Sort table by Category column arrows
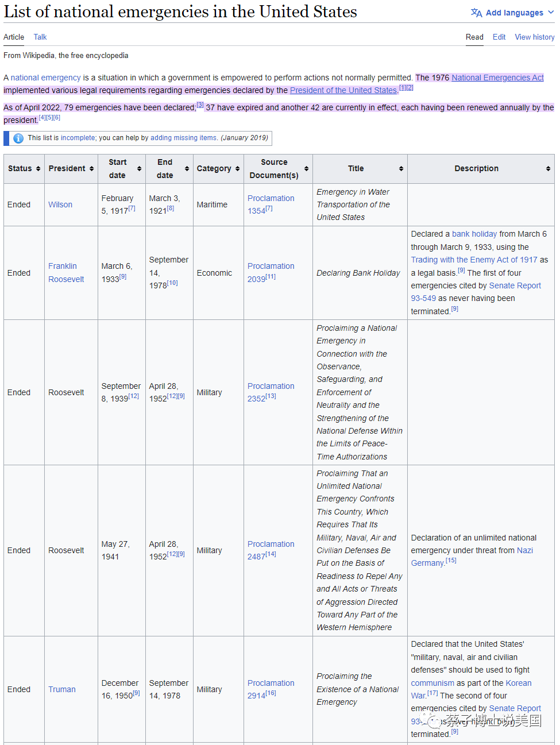The image size is (560, 745). [x=237, y=169]
